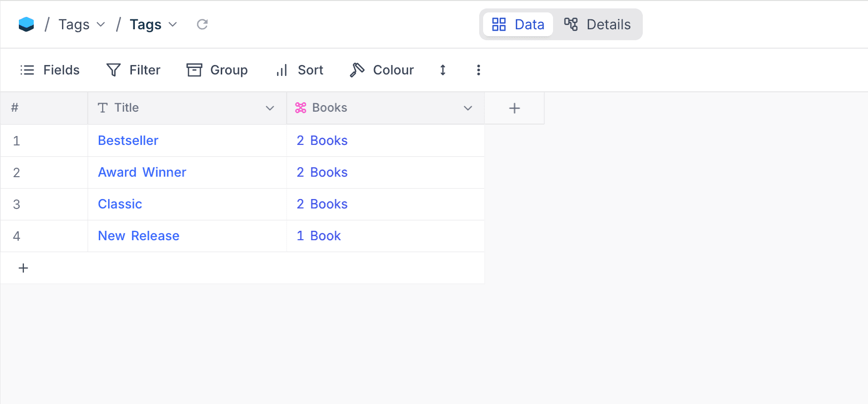Add a new field column
This screenshot has width=868, height=404.
tap(514, 108)
